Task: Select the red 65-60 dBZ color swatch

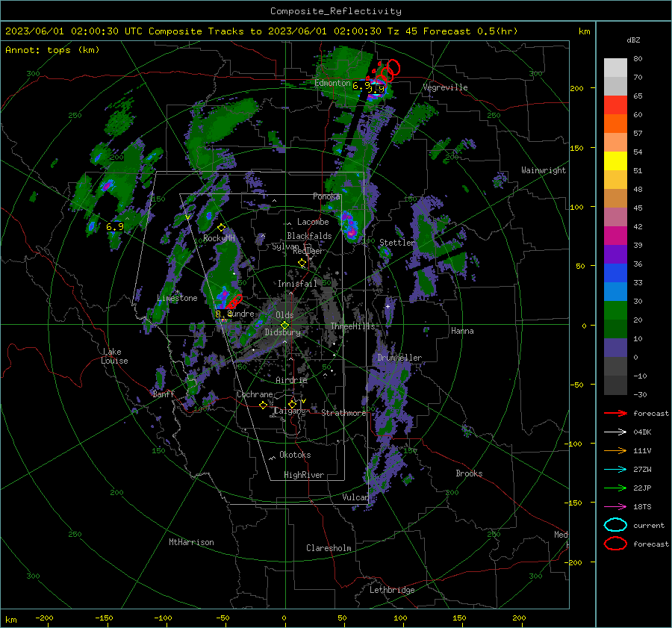Action: pyautogui.click(x=615, y=105)
